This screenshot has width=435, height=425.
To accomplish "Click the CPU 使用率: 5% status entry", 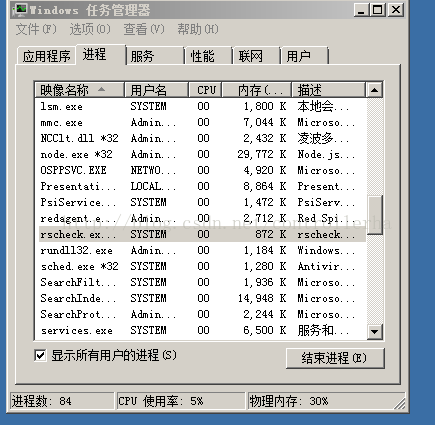I will (x=181, y=401).
